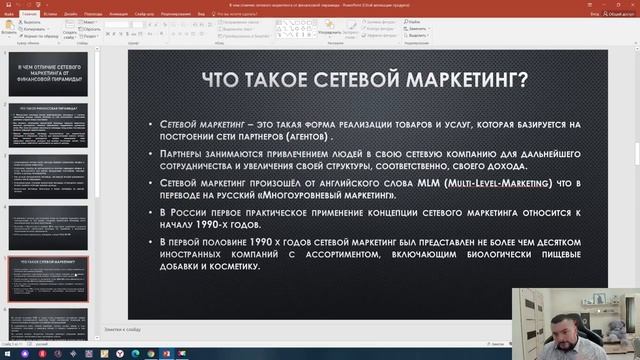Click the Copy (Копировать) button
The width and height of the screenshot is (640, 360).
click(x=33, y=29)
